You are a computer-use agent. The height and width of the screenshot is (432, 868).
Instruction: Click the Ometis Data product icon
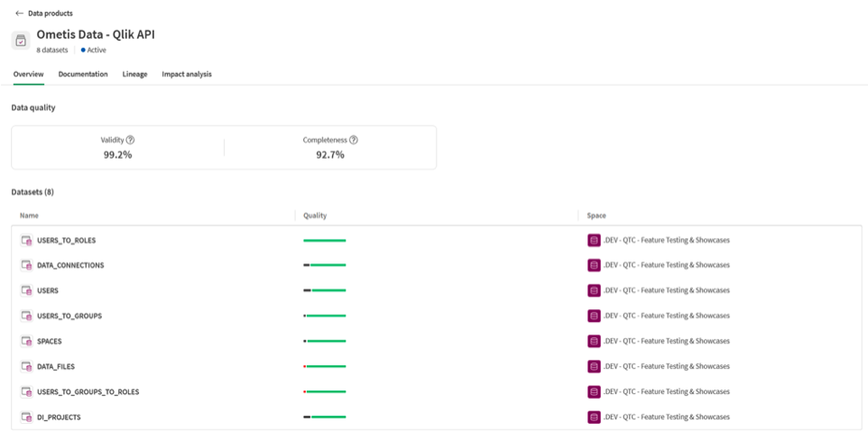coord(21,41)
